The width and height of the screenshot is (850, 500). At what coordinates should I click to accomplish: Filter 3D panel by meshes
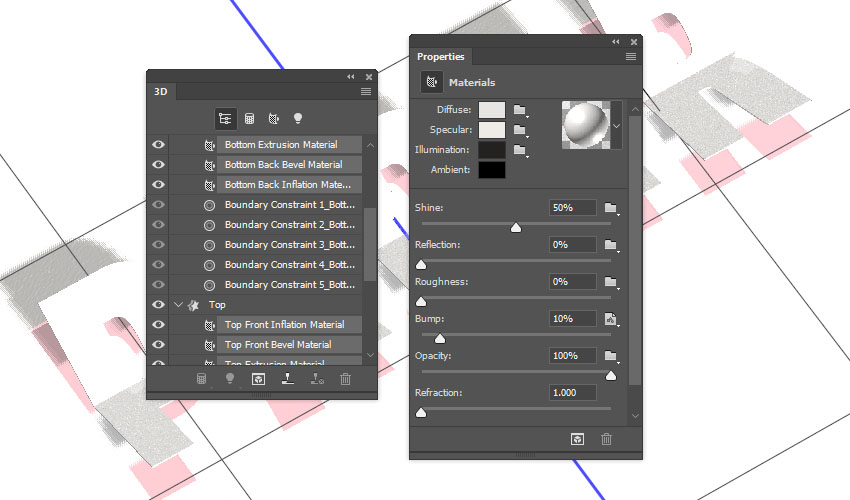tap(249, 118)
